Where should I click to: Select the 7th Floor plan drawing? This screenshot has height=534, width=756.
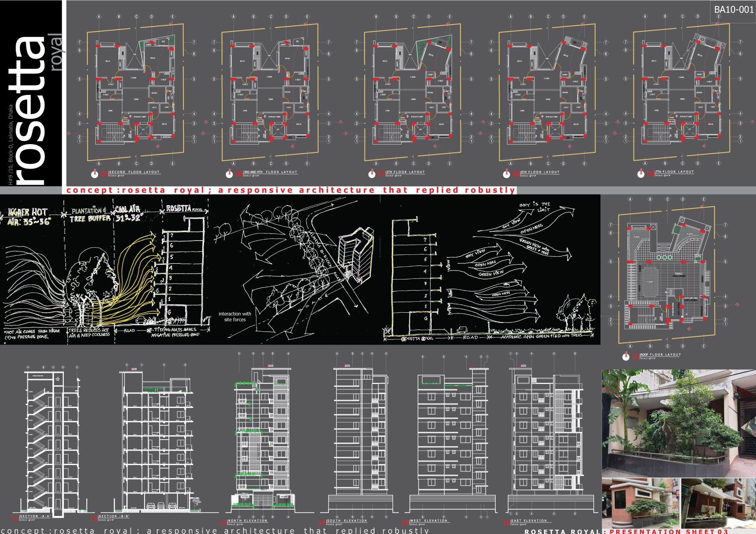(682, 90)
